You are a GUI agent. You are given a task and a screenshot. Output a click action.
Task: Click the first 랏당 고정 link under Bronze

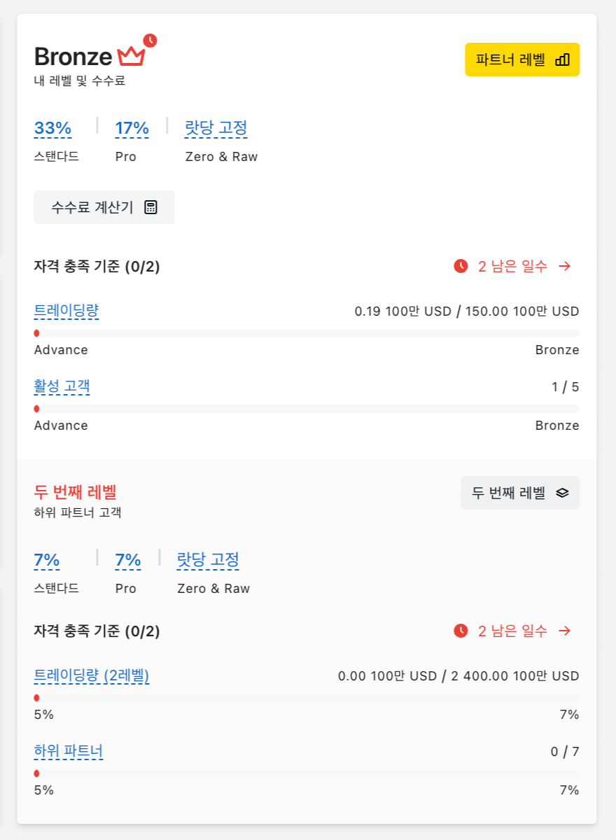point(216,128)
